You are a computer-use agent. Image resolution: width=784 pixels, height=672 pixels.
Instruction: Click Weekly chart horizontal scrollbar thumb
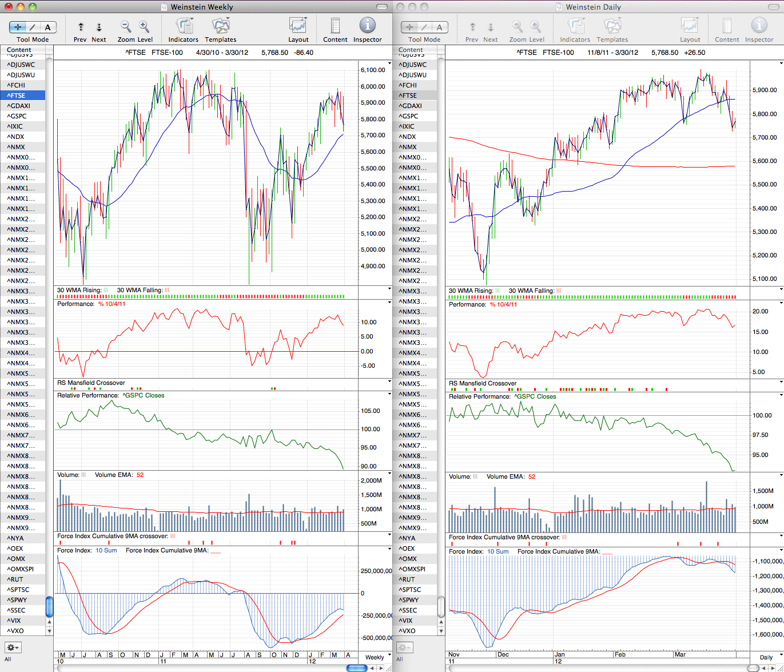coord(357,668)
